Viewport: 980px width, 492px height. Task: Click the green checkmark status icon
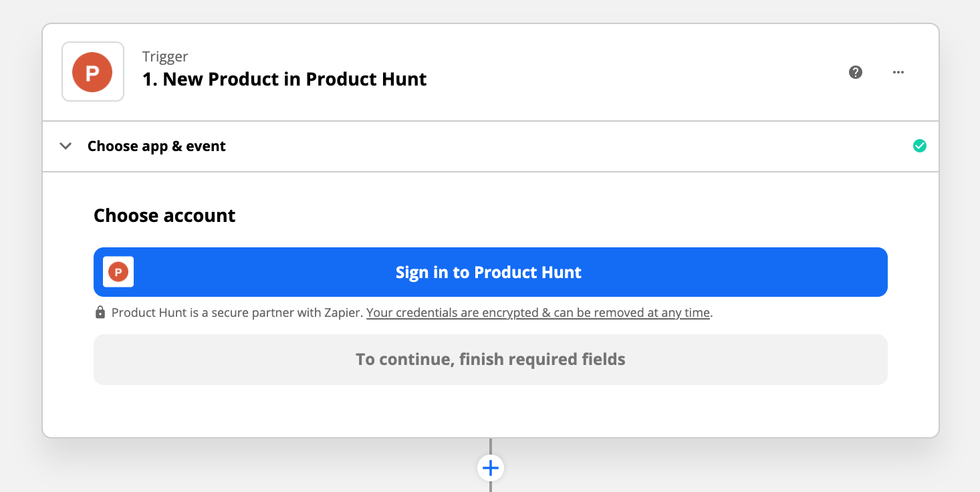point(920,146)
